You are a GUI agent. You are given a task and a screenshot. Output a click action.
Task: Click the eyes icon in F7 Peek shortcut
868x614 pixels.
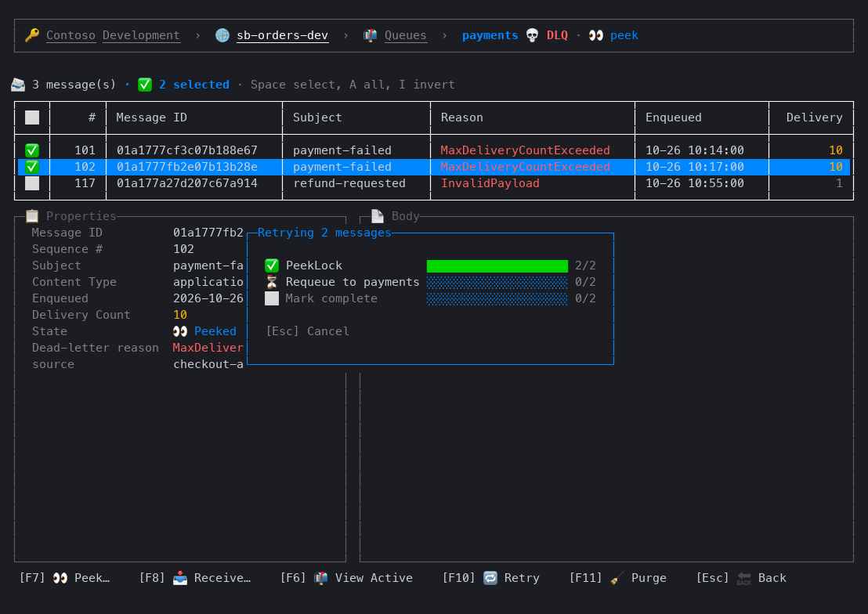pyautogui.click(x=60, y=578)
